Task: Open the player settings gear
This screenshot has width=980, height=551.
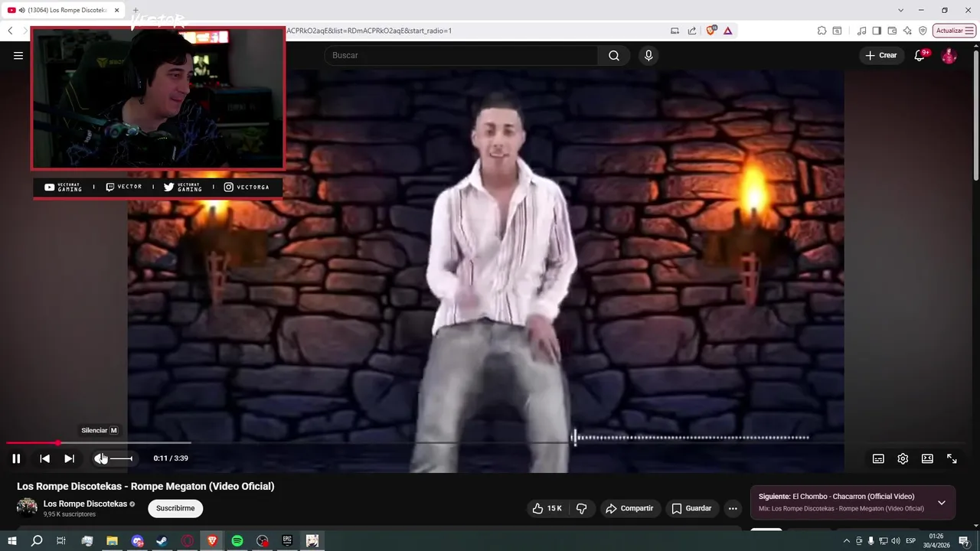Action: click(x=903, y=458)
